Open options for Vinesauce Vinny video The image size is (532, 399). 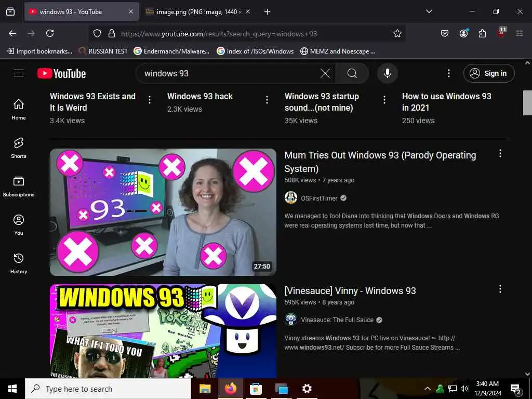coord(500,289)
